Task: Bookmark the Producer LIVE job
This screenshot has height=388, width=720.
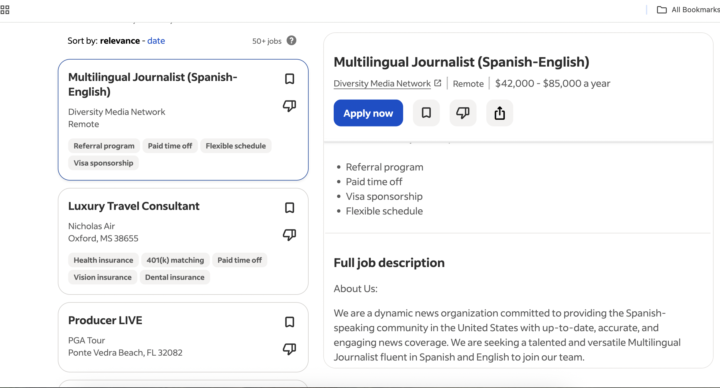Action: pyautogui.click(x=289, y=322)
